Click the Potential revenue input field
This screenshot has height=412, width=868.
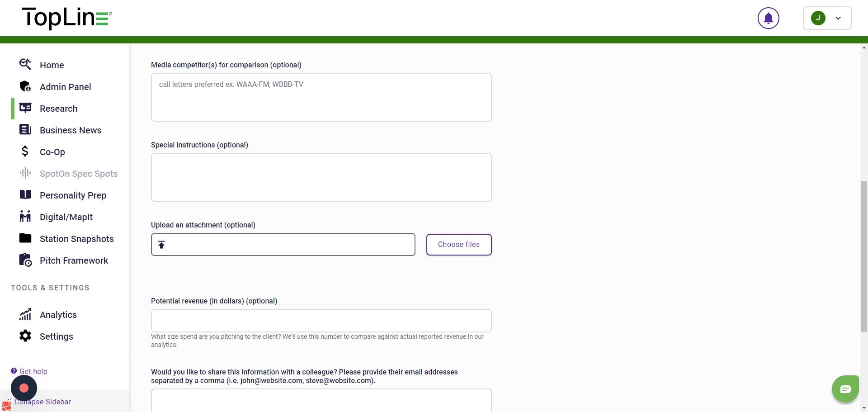tap(321, 321)
